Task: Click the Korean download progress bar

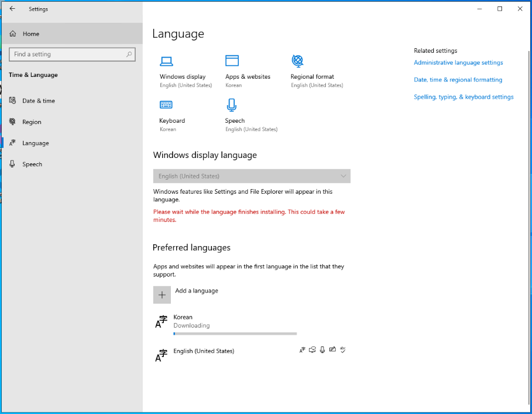Action: [235, 334]
